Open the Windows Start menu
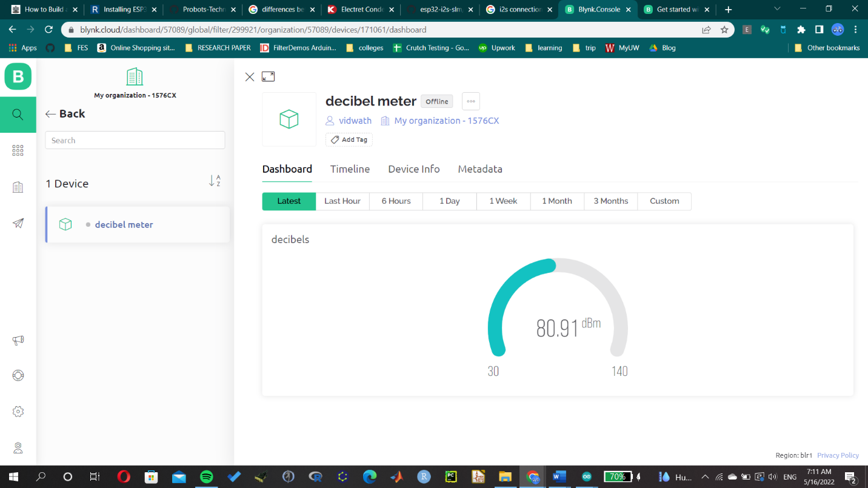Viewport: 868px width, 488px height. click(x=13, y=476)
